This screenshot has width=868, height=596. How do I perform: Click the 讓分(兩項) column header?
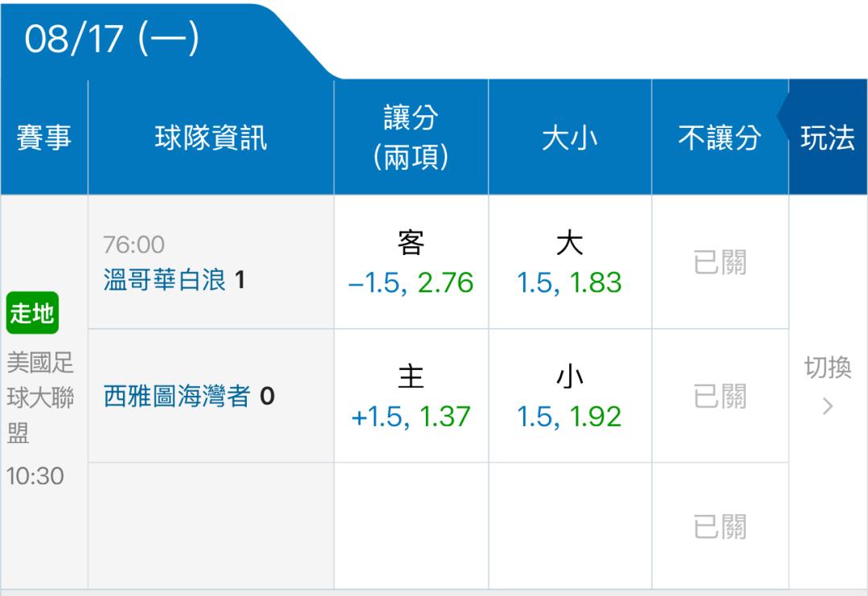point(411,138)
